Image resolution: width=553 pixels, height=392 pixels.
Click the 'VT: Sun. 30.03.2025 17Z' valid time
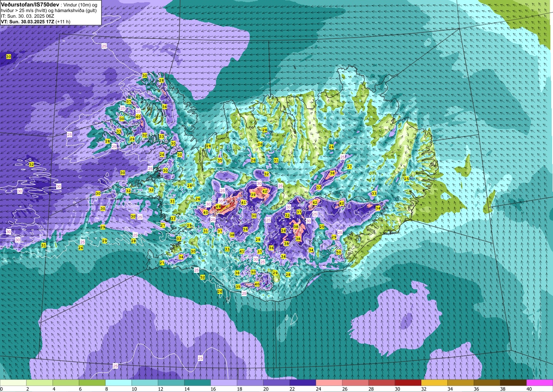27,21
